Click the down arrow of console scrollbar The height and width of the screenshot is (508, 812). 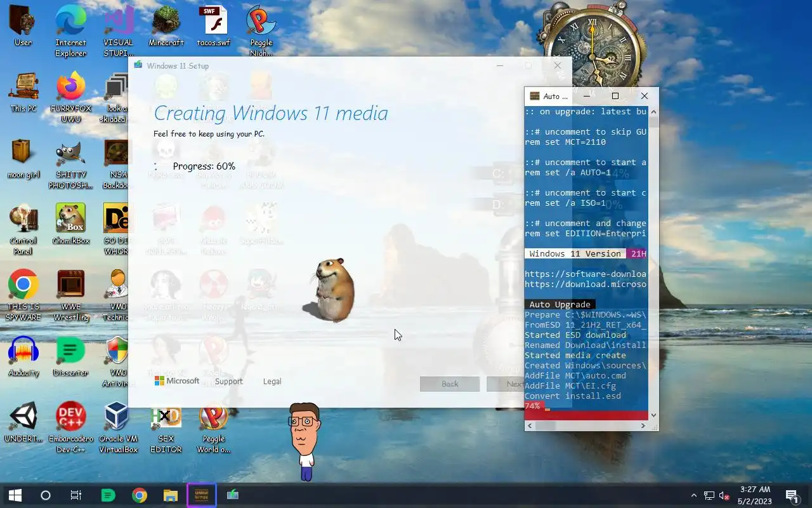tap(653, 415)
